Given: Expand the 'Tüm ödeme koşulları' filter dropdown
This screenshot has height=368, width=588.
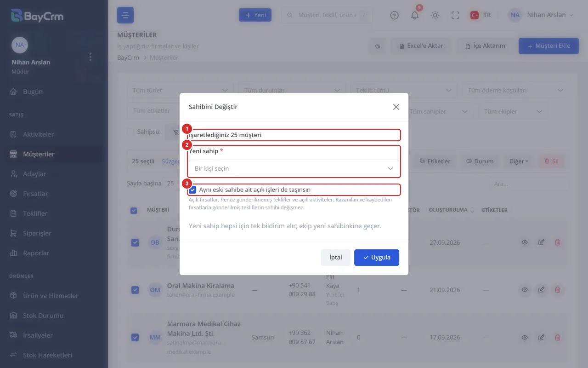Looking at the screenshot, I should [515, 90].
